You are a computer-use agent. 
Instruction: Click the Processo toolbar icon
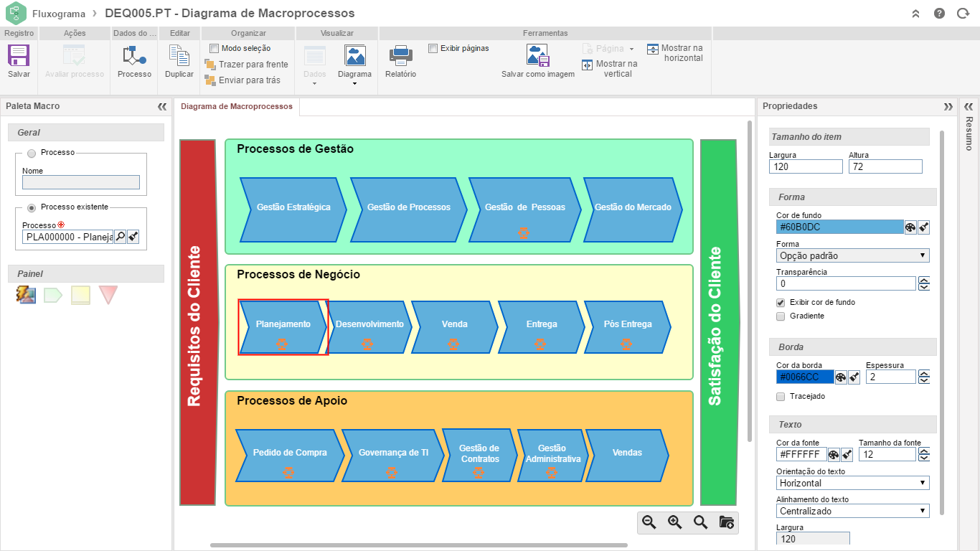tap(134, 56)
